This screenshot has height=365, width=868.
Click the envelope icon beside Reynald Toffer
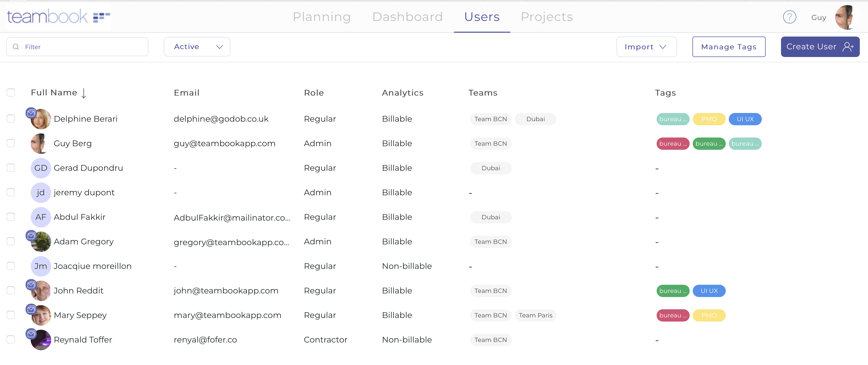pyautogui.click(x=31, y=334)
